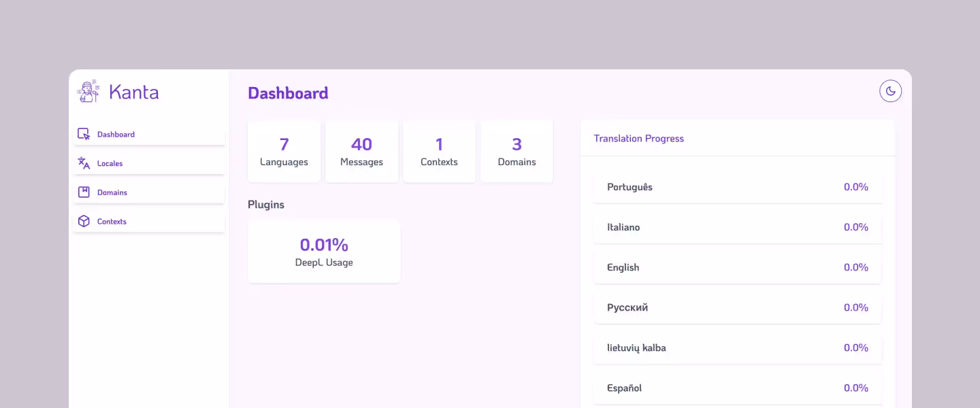Viewport: 980px width, 408px height.
Task: Navigate to the Contexts page
Action: point(112,221)
